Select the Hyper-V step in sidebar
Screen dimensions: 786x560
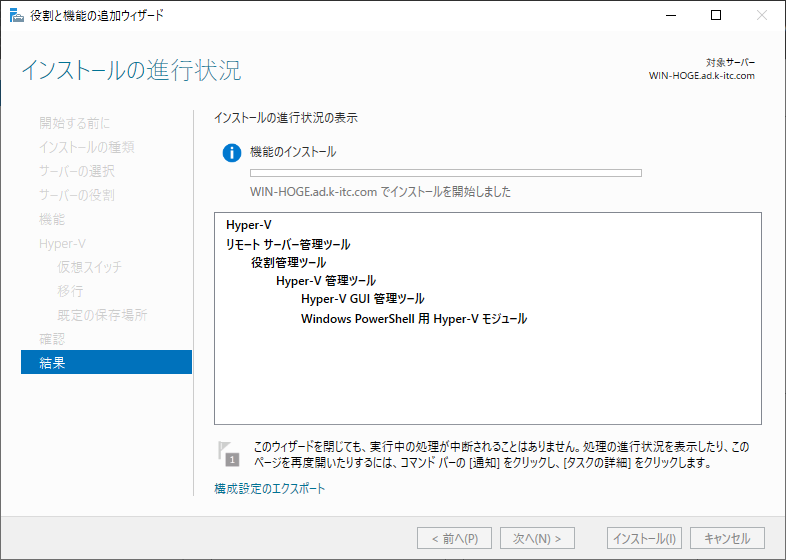tap(62, 244)
